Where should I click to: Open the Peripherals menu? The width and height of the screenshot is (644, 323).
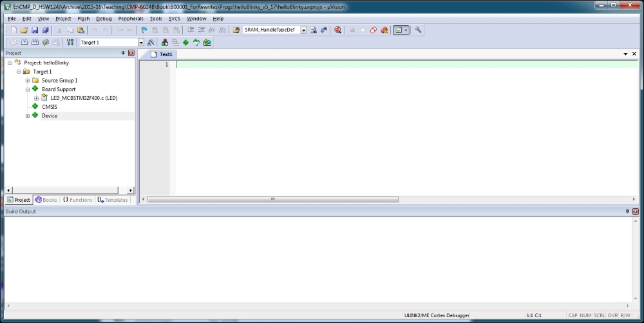(x=131, y=19)
